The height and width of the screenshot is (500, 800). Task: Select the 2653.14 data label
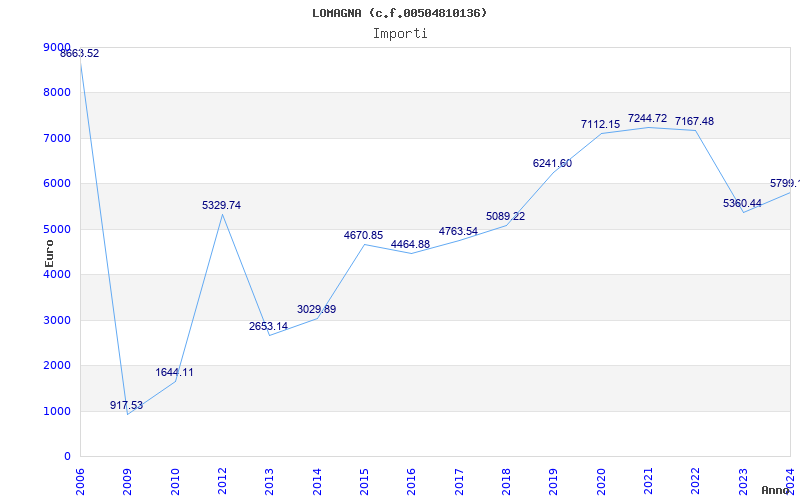click(268, 327)
